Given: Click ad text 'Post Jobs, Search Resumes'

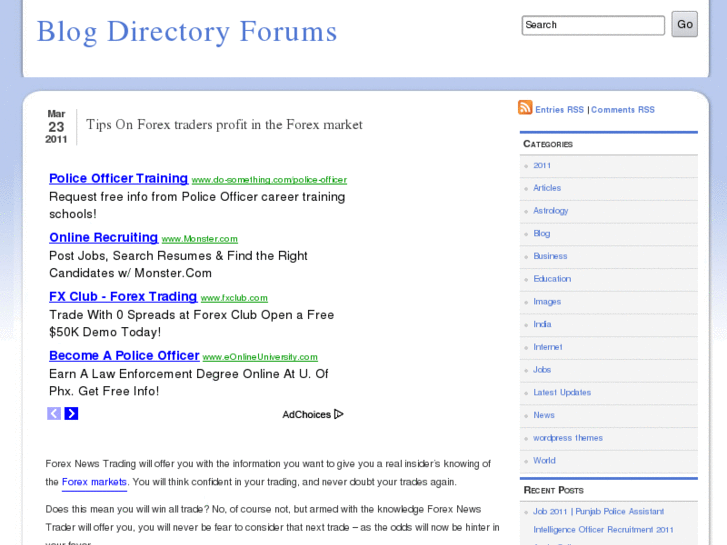Looking at the screenshot, I should 178,264.
